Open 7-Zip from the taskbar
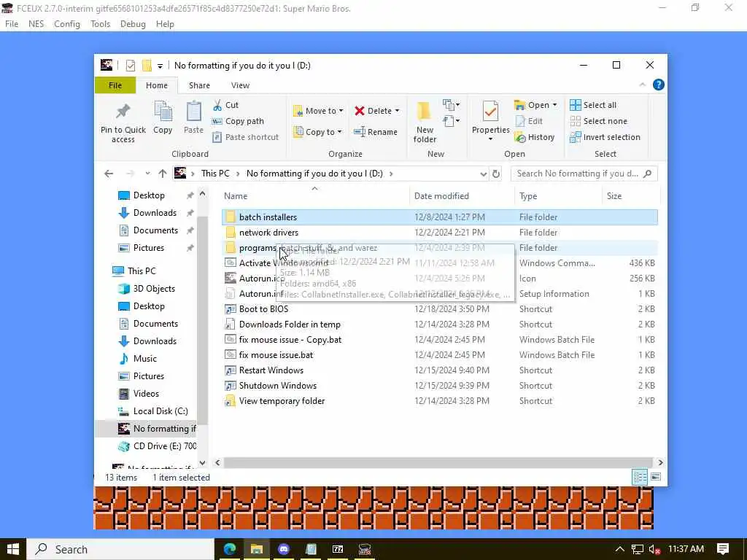This screenshot has width=747, height=560. point(338,549)
